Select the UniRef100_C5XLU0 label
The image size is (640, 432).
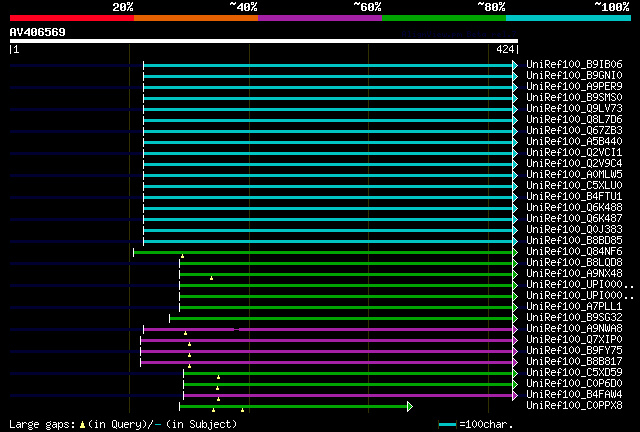(x=574, y=185)
